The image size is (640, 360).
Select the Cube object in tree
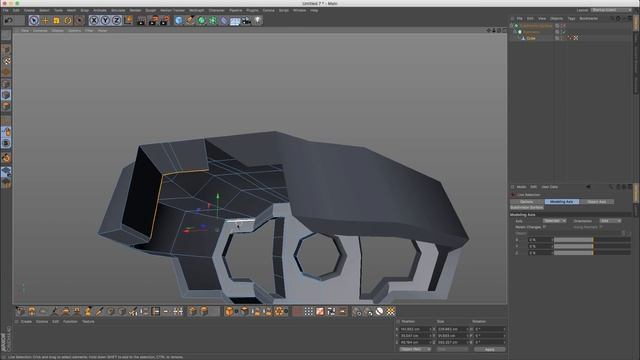531,38
